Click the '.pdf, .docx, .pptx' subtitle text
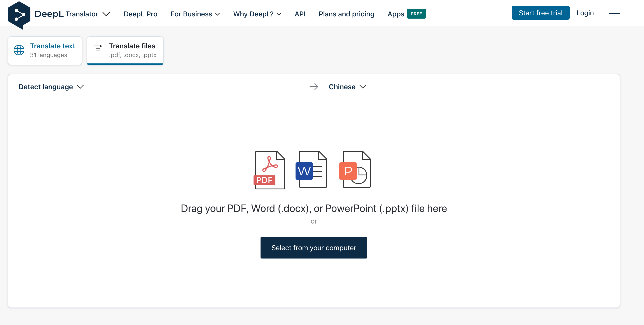The height and width of the screenshot is (325, 644). coord(133,55)
